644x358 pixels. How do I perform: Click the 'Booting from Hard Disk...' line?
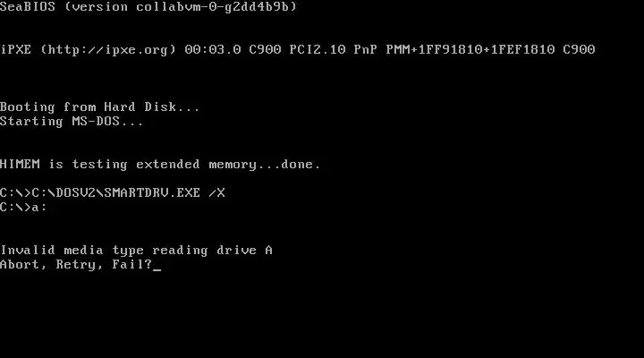click(x=100, y=107)
